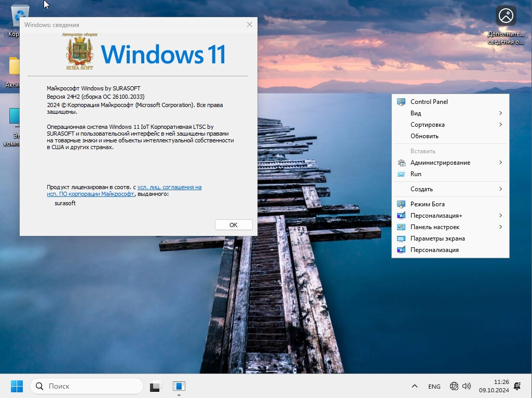This screenshot has height=398, width=532.
Task: Show hidden tray icons with the chevron
Action: click(414, 386)
